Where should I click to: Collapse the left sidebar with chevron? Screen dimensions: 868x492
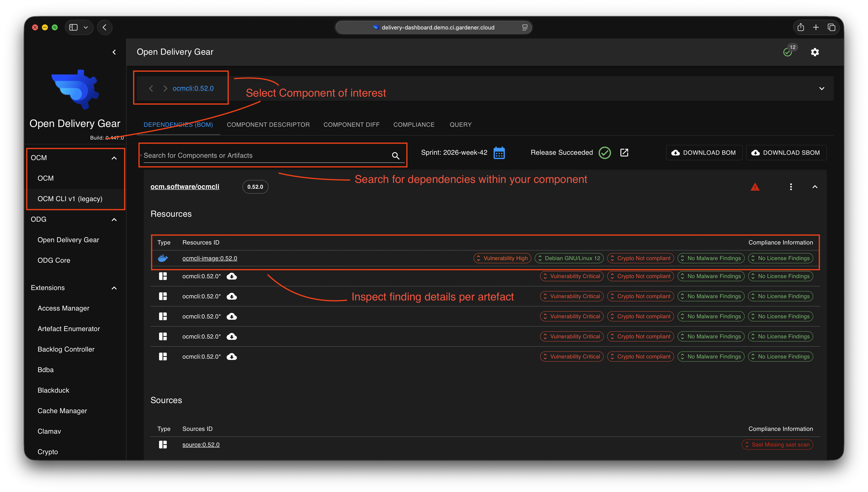coord(114,52)
